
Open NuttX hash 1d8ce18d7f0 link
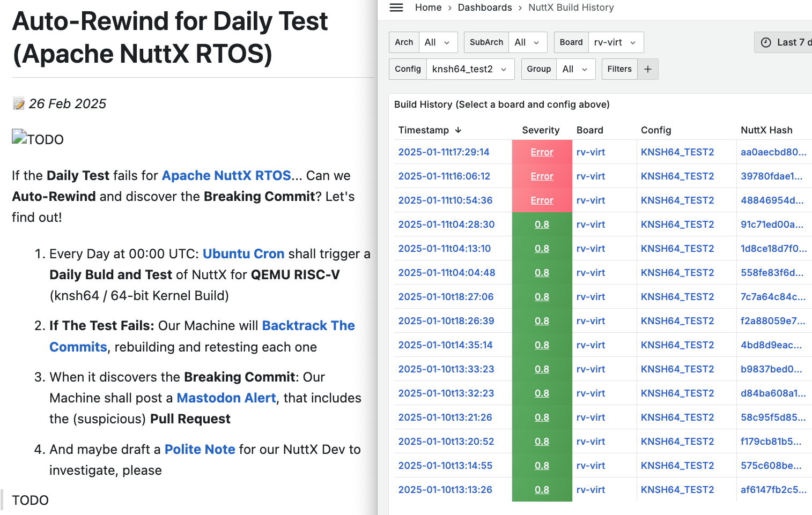[773, 249]
